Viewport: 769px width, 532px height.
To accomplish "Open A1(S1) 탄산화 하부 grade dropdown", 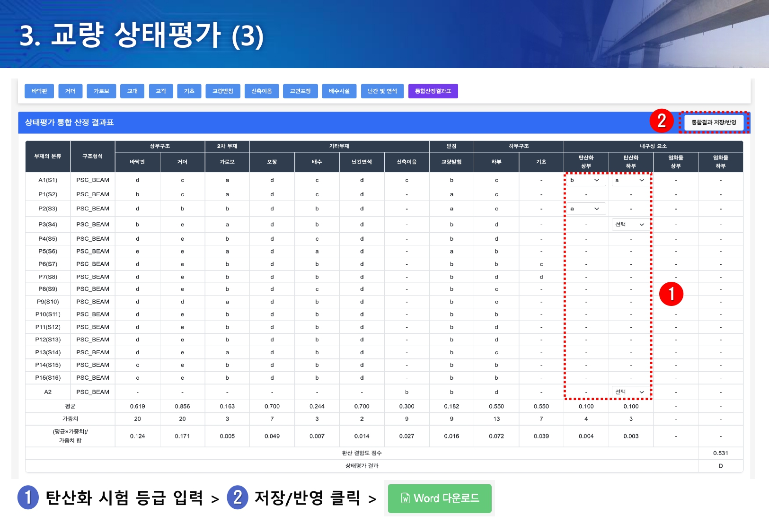I will pos(630,180).
